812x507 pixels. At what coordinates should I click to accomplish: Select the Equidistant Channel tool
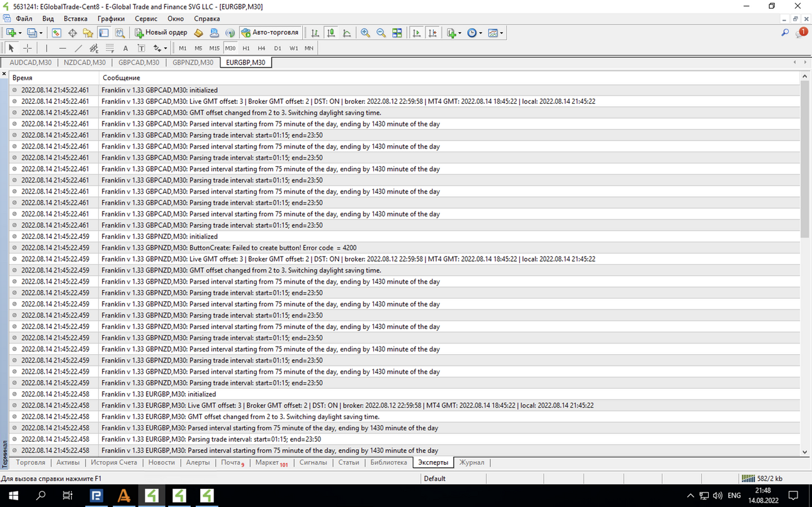(x=94, y=48)
